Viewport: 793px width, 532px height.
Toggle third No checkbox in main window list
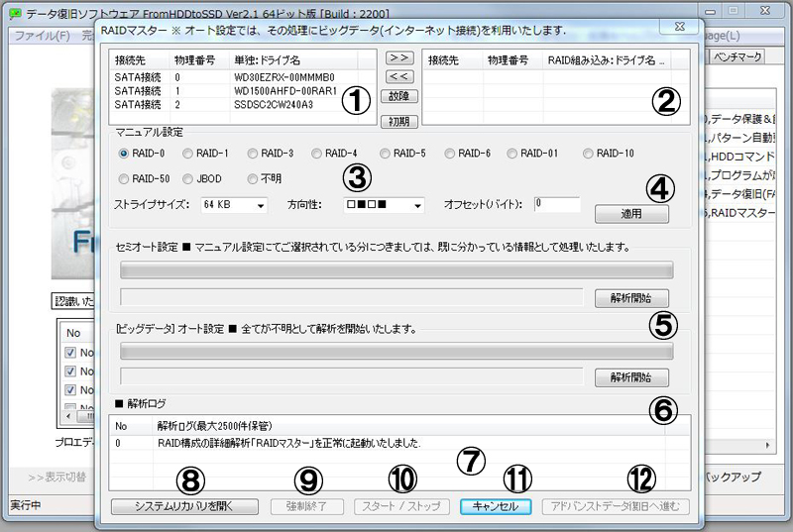[x=70, y=390]
